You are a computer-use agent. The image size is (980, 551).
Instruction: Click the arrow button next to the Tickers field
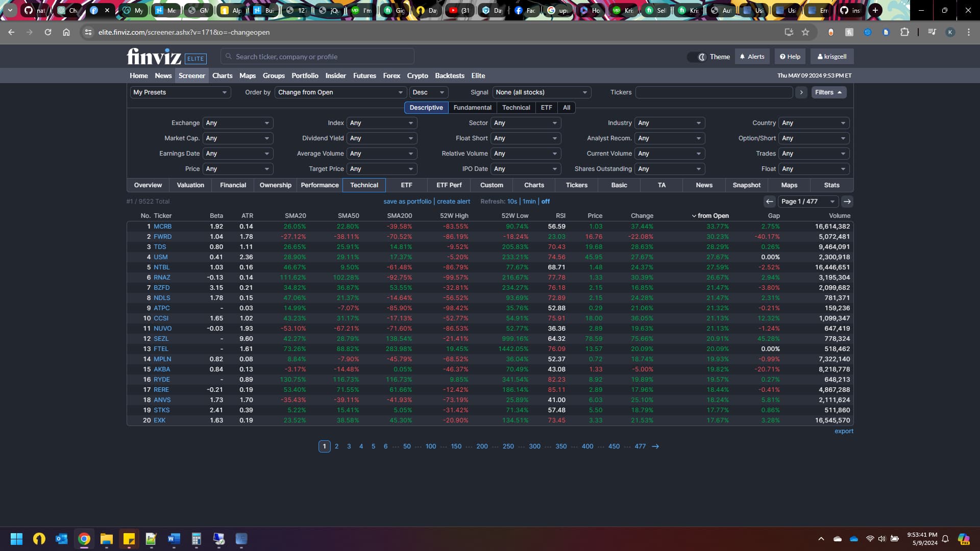pyautogui.click(x=801, y=92)
